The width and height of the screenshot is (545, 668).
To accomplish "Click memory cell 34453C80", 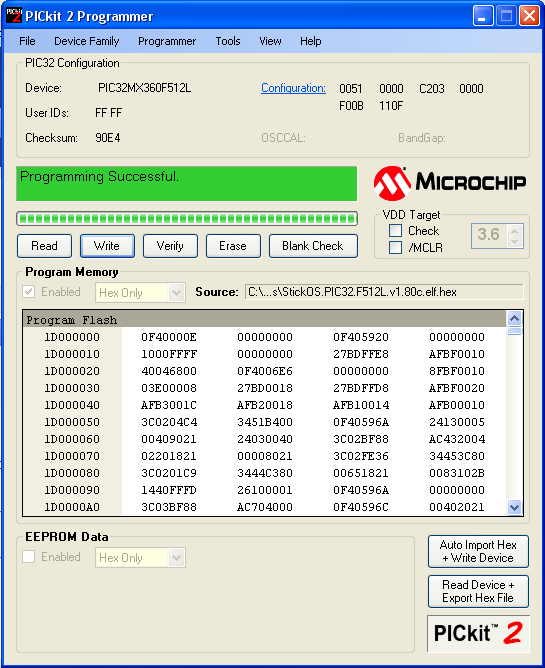I will (x=457, y=456).
